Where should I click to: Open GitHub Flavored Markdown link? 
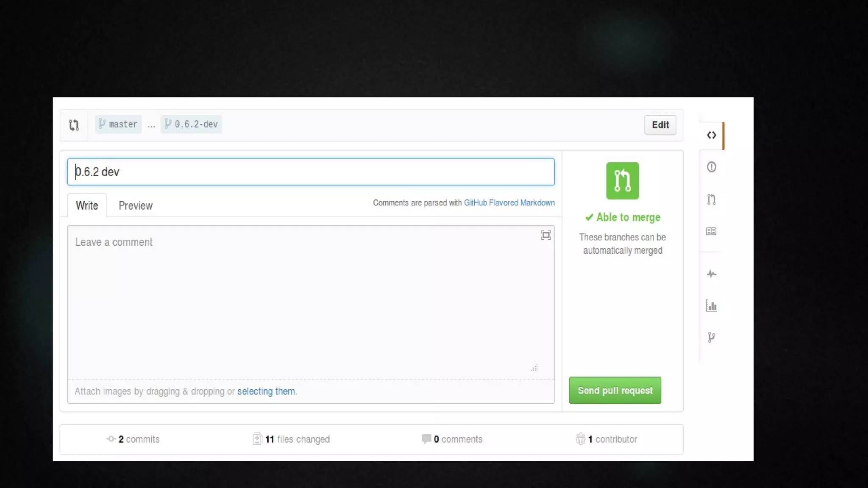click(509, 202)
